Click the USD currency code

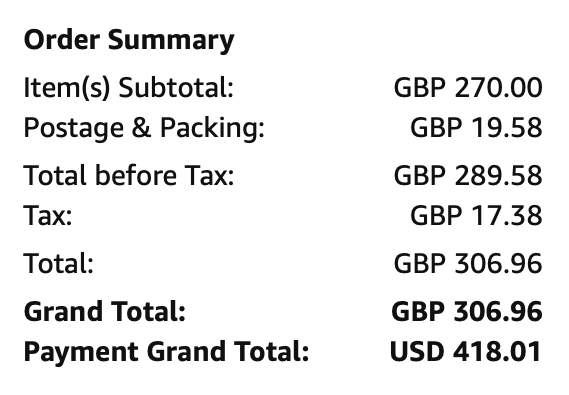pyautogui.click(x=417, y=351)
